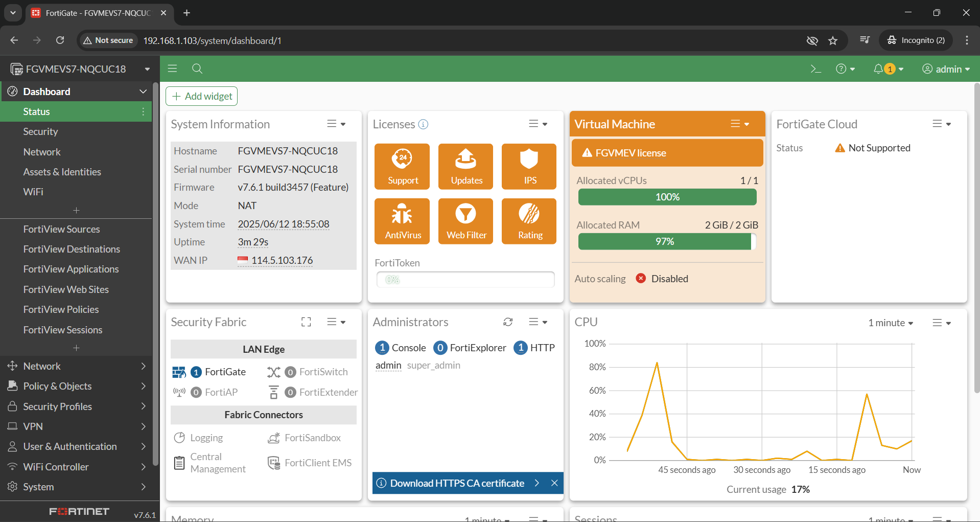Select the Assets & Identities dashboard
980x522 pixels.
point(77,172)
